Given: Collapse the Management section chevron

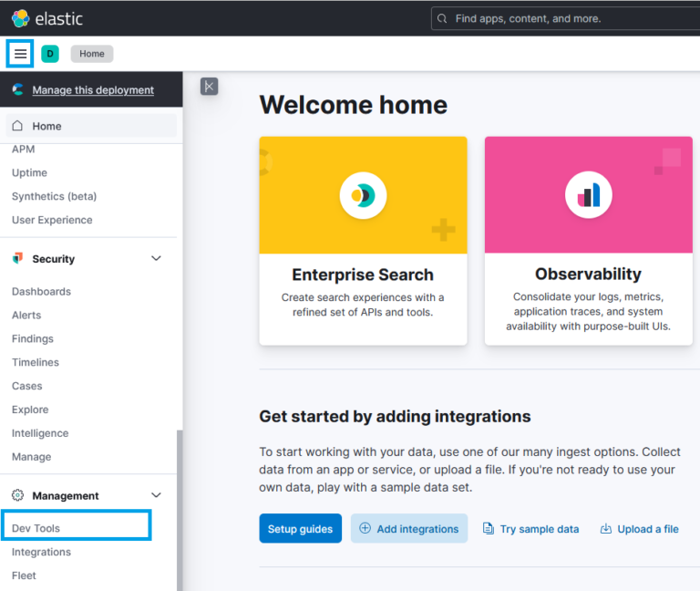Looking at the screenshot, I should pos(156,495).
